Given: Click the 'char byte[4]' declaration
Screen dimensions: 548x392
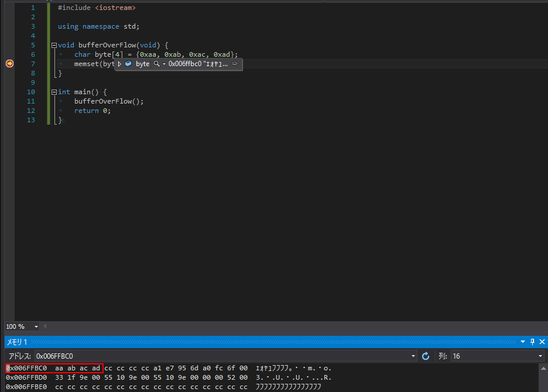Looking at the screenshot, I should coord(98,54).
